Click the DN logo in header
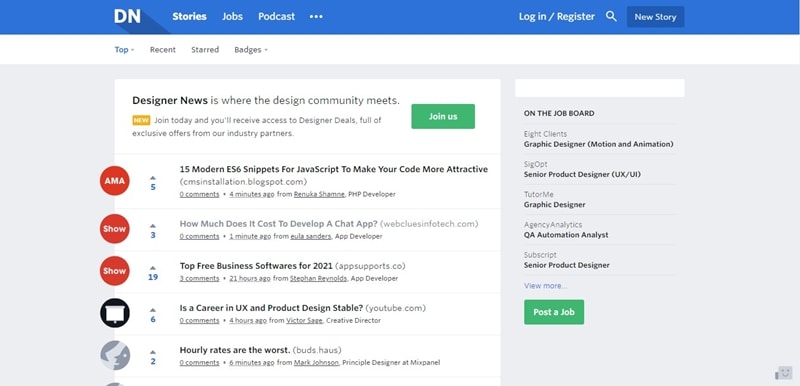Image resolution: width=800 pixels, height=386 pixels. pos(127,16)
